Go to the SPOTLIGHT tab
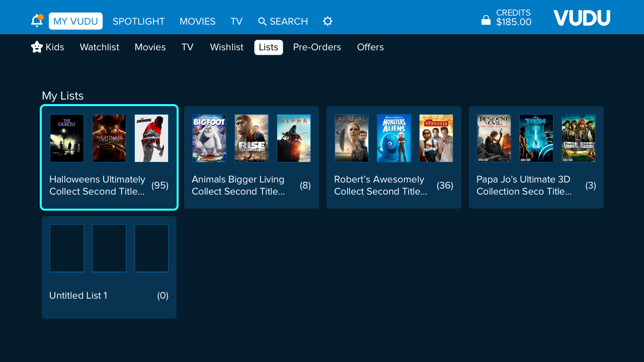This screenshot has height=362, width=644. pos(139,22)
